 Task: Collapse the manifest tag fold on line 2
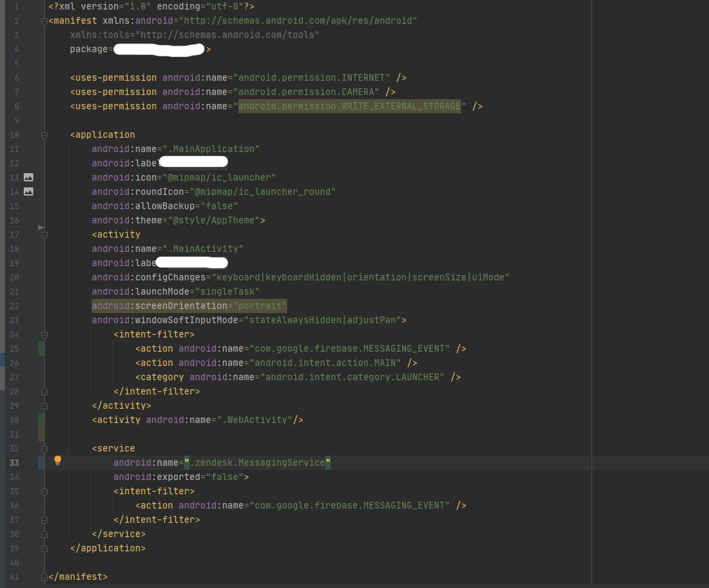44,21
